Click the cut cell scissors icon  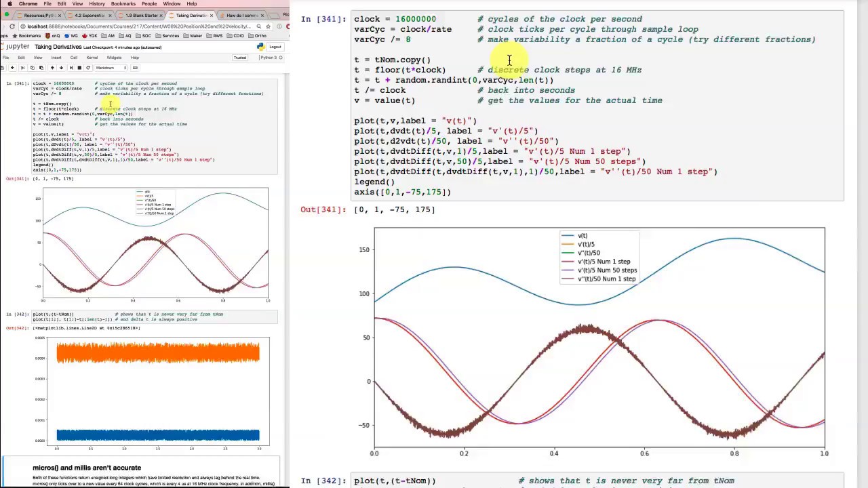[x=23, y=68]
